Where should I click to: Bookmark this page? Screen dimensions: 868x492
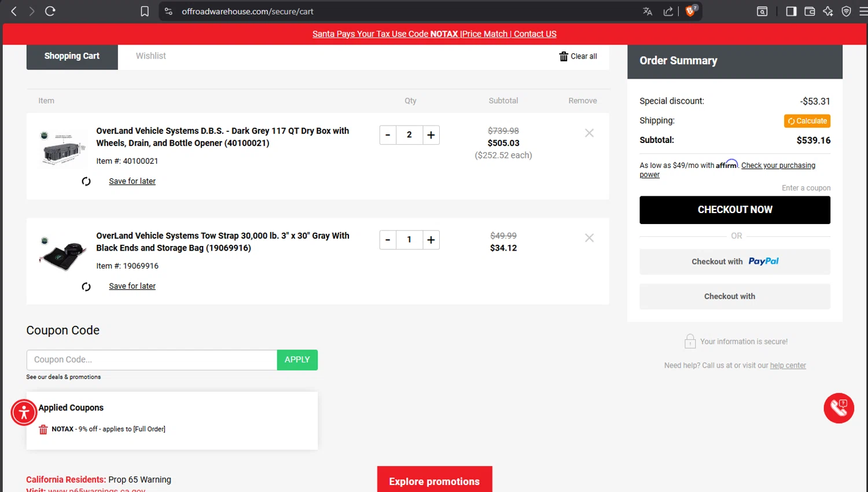pos(145,11)
